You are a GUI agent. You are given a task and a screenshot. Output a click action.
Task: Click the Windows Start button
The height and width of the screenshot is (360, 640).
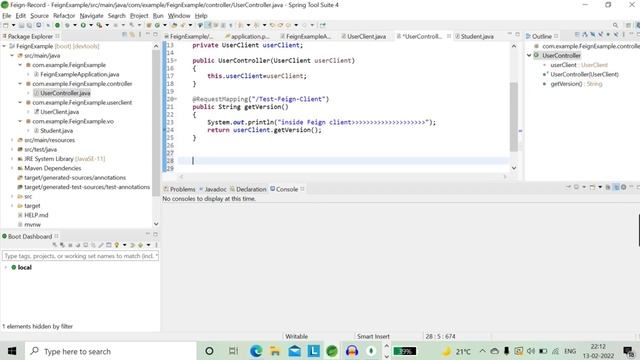click(x=12, y=351)
